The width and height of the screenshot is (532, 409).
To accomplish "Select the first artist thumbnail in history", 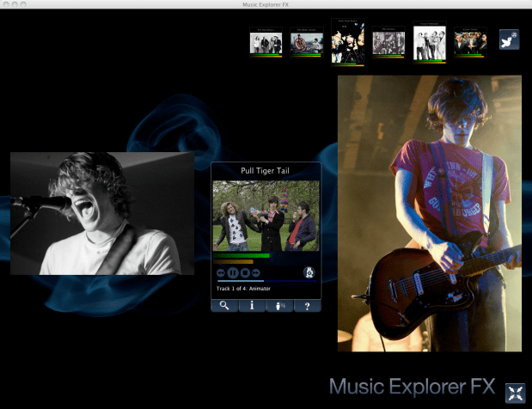I will (x=266, y=43).
